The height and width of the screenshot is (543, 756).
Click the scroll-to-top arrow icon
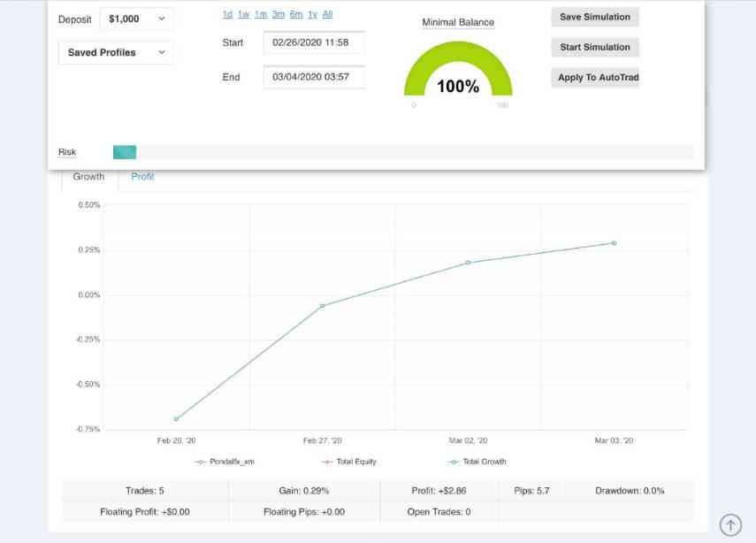pos(730,524)
